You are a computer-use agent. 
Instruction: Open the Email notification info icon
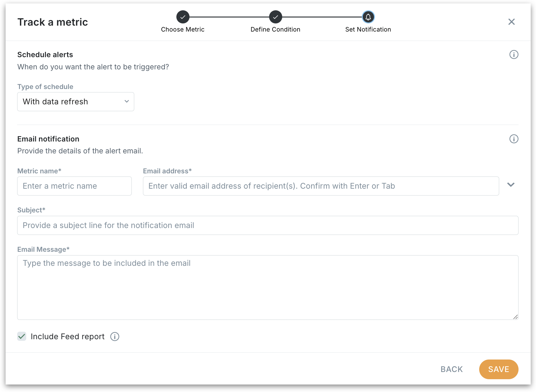coord(514,139)
